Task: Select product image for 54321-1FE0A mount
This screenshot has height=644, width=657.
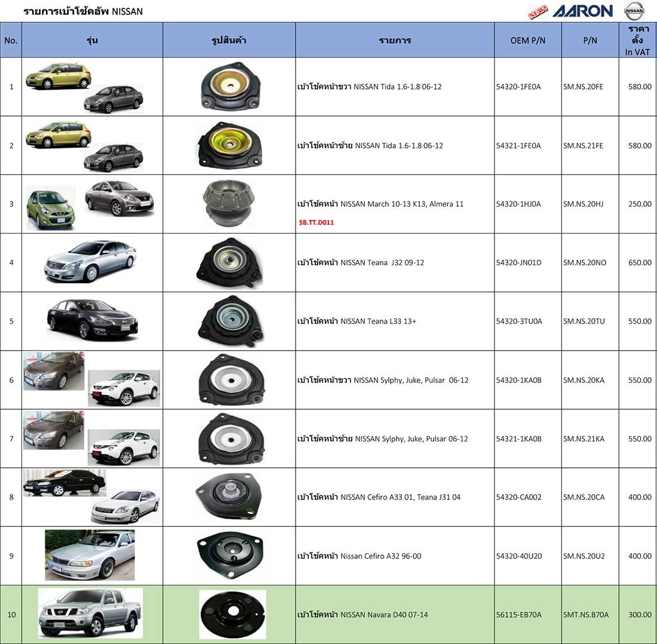Action: (x=229, y=145)
